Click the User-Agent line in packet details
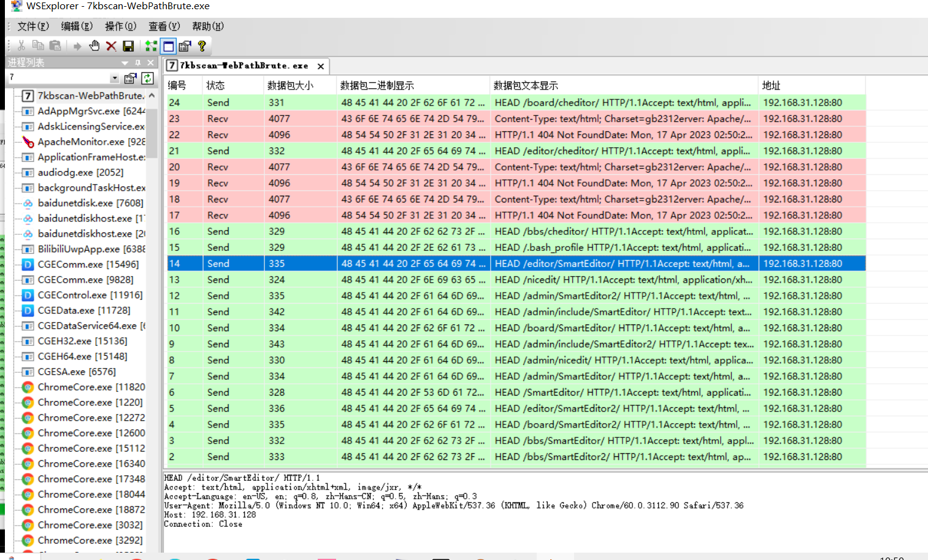The image size is (928, 560). 454,505
